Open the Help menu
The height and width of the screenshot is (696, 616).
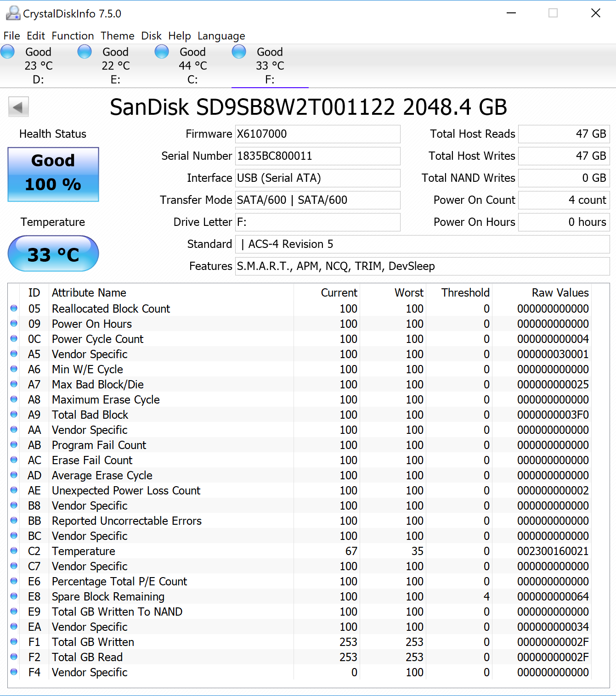click(179, 36)
